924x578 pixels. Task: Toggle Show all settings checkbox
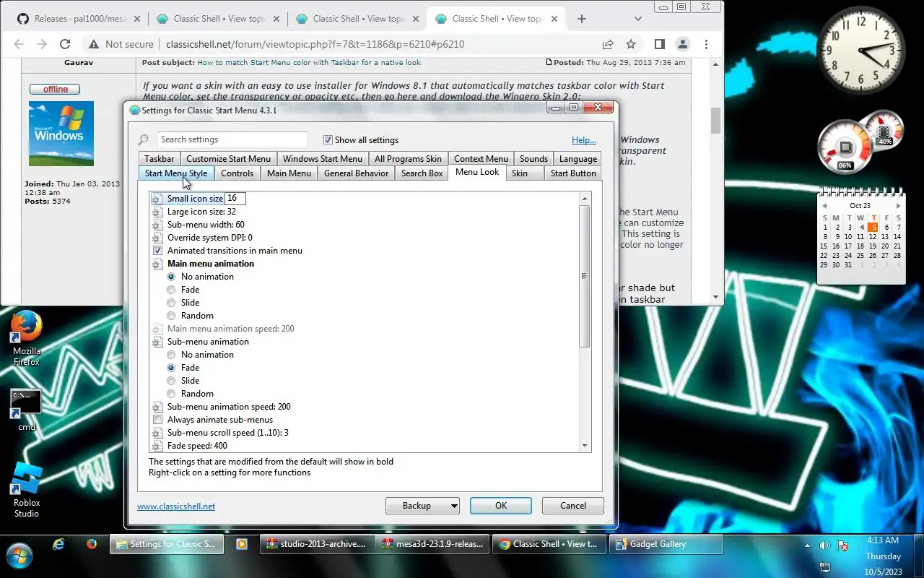(328, 140)
